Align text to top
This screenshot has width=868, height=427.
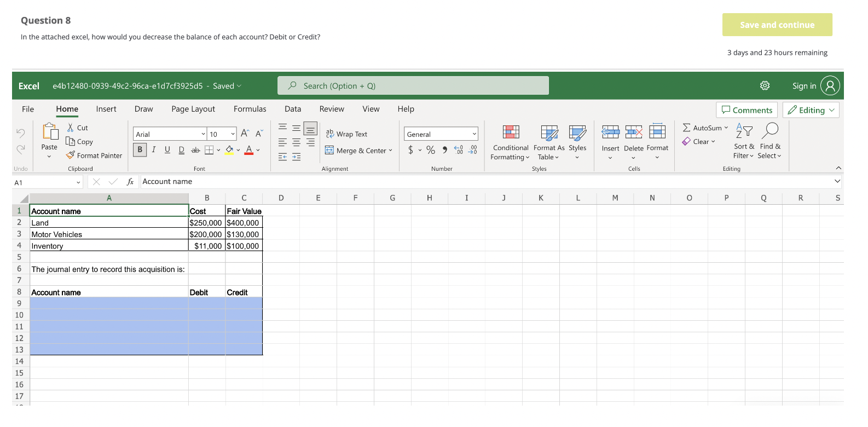click(x=282, y=128)
